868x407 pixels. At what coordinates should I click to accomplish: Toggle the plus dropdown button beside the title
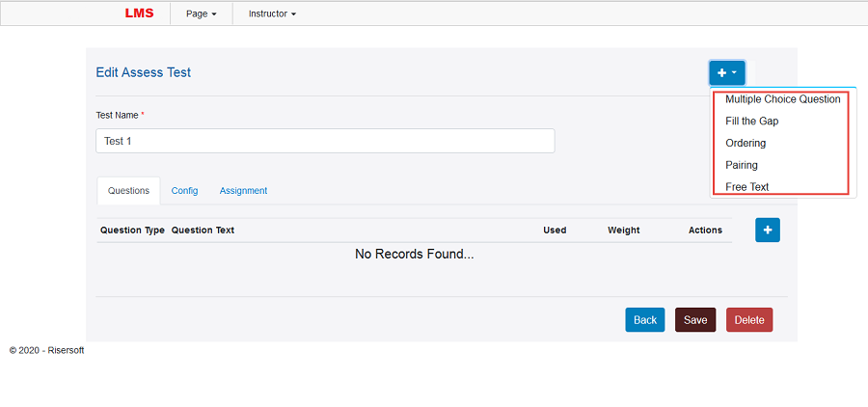(727, 73)
